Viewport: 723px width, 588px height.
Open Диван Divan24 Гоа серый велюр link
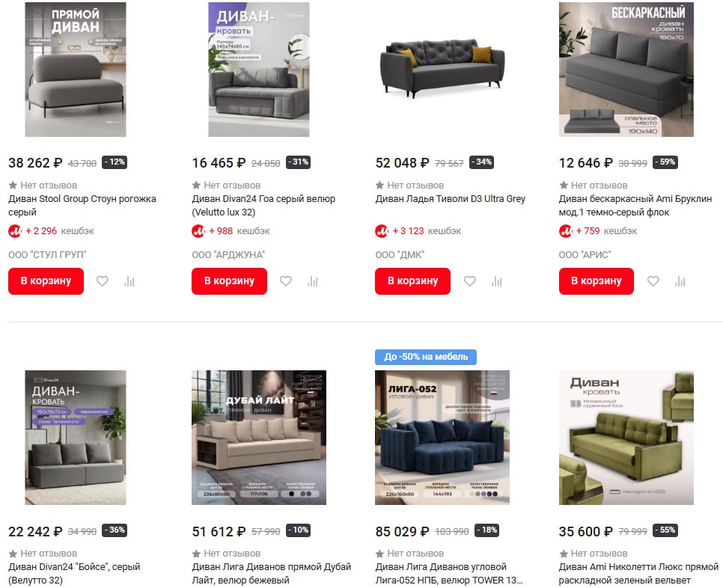click(x=263, y=206)
